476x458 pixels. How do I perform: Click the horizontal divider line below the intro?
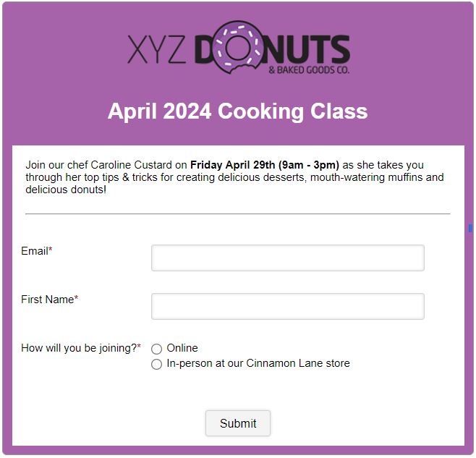point(238,214)
